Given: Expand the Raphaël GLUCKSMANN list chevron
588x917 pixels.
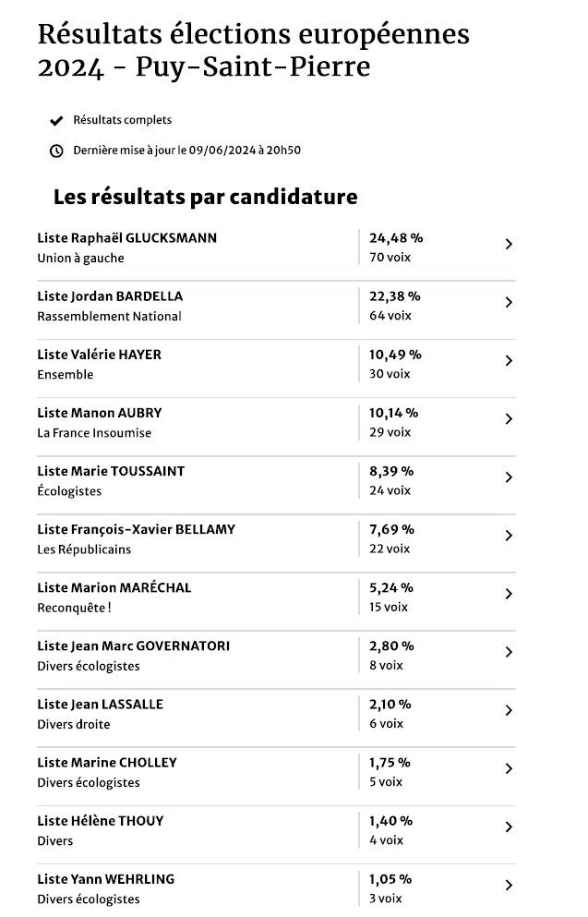Looking at the screenshot, I should coord(509,245).
